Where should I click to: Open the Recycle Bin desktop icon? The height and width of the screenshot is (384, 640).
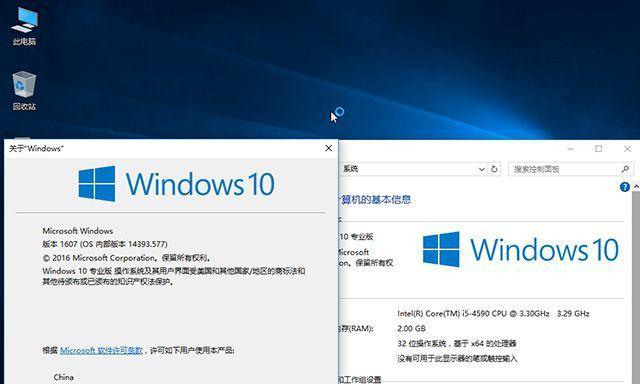[x=24, y=91]
